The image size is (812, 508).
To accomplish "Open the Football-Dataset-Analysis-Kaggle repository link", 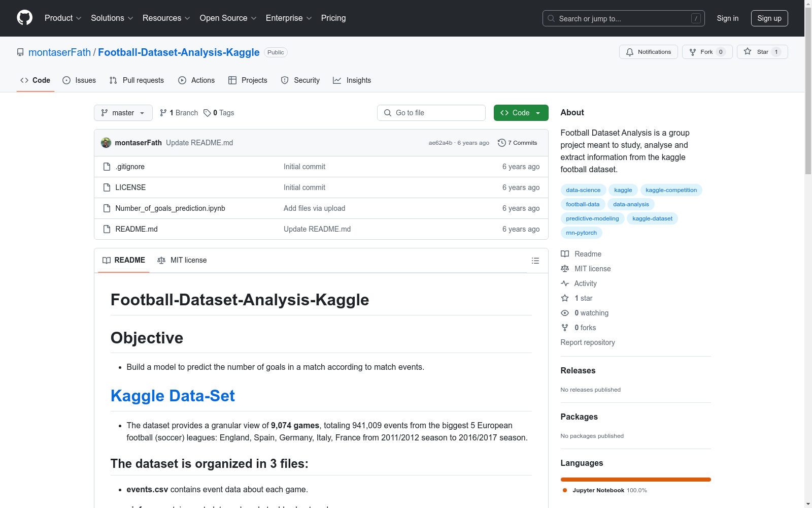I will pyautogui.click(x=179, y=52).
